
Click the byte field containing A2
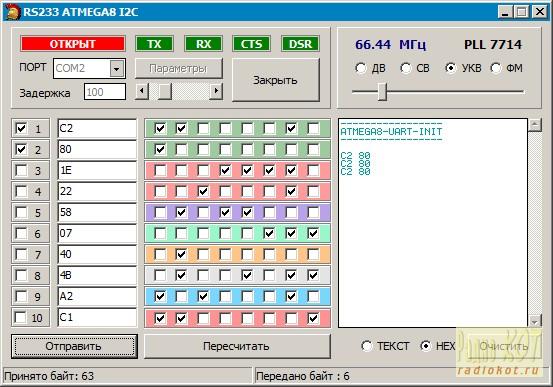[97, 296]
